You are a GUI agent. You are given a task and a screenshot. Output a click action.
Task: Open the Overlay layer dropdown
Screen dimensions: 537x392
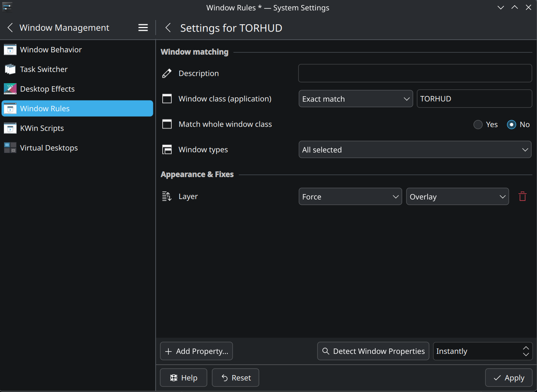(x=457, y=197)
